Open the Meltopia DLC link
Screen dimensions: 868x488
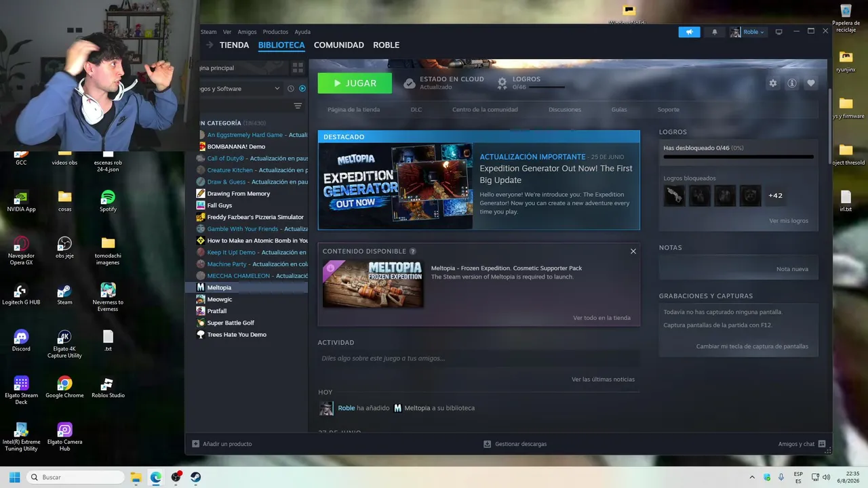(x=416, y=110)
